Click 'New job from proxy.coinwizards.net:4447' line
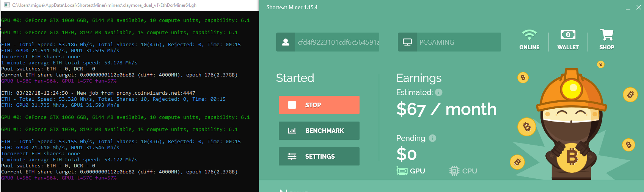This screenshot has height=192, width=644. click(98, 93)
